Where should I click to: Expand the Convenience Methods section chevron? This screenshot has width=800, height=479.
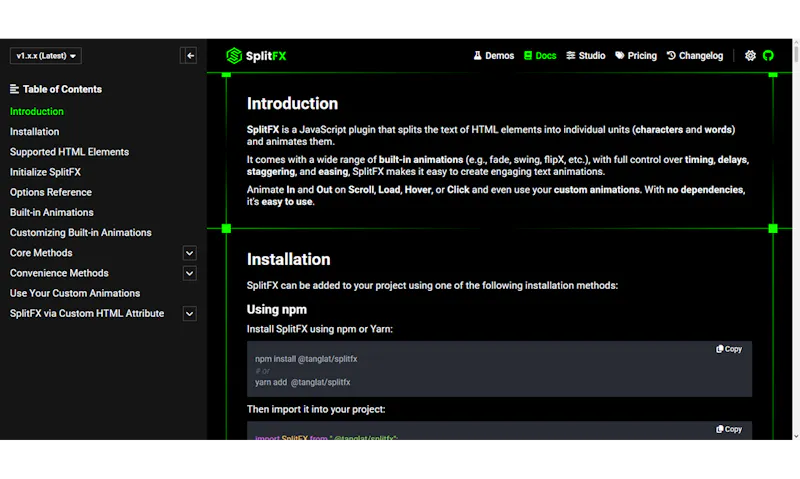pos(189,273)
